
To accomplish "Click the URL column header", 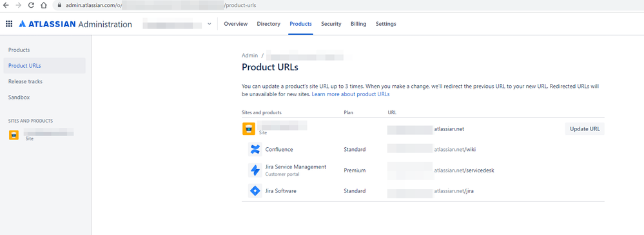I will [x=392, y=112].
